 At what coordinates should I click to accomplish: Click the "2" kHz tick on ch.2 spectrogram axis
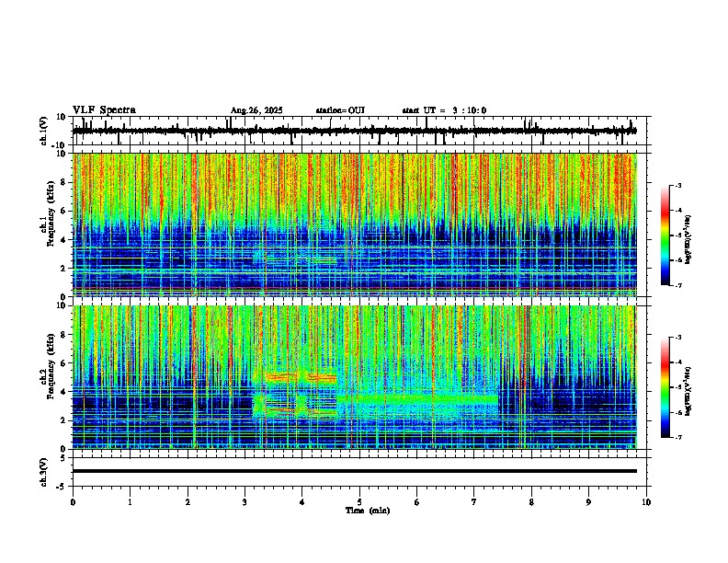[64, 420]
